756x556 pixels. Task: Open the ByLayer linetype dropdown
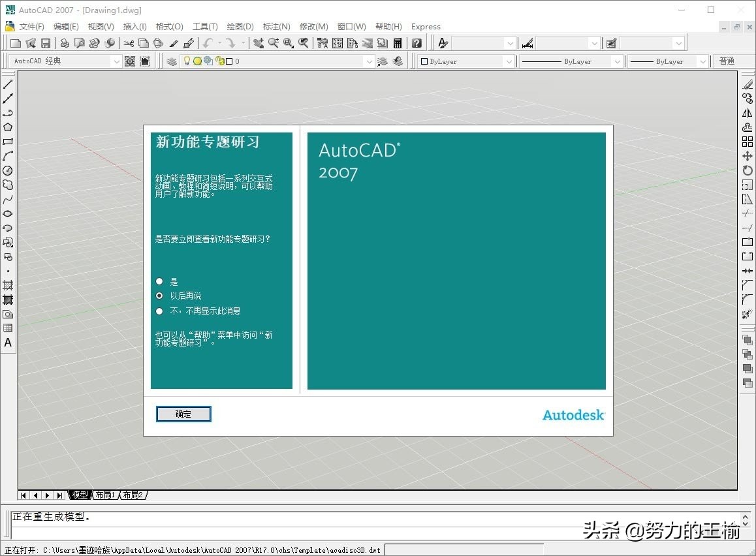pos(616,61)
